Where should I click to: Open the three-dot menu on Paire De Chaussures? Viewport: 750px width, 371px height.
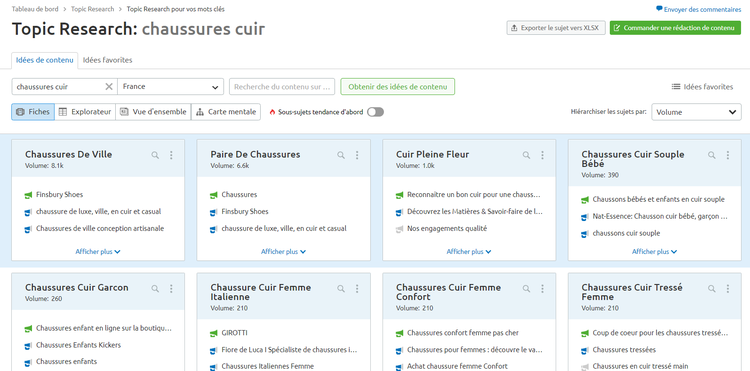357,155
